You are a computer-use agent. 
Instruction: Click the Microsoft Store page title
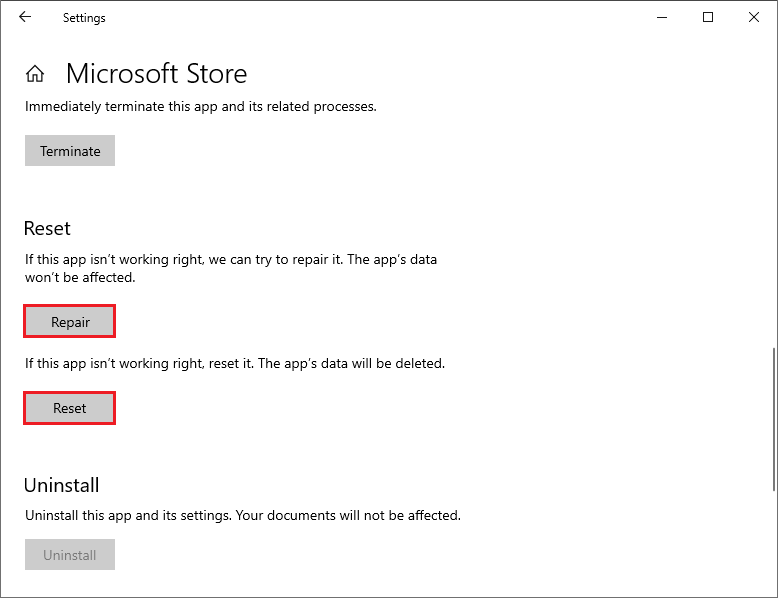[x=156, y=74]
